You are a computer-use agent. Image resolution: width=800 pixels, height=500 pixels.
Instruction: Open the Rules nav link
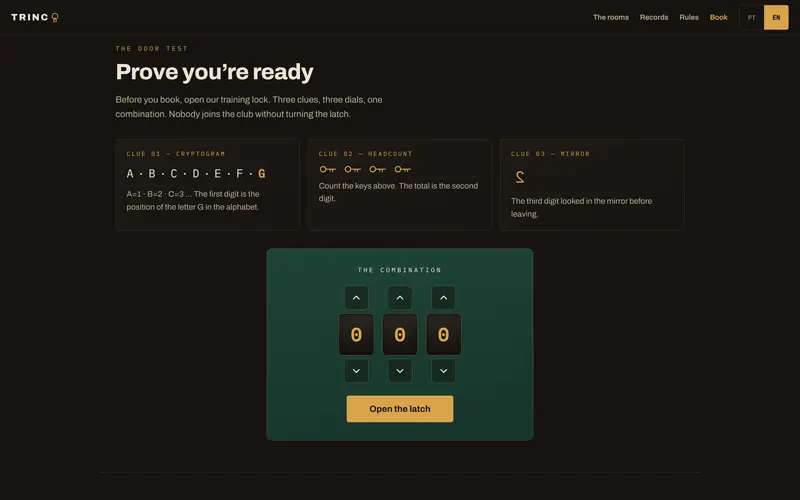[x=689, y=17]
